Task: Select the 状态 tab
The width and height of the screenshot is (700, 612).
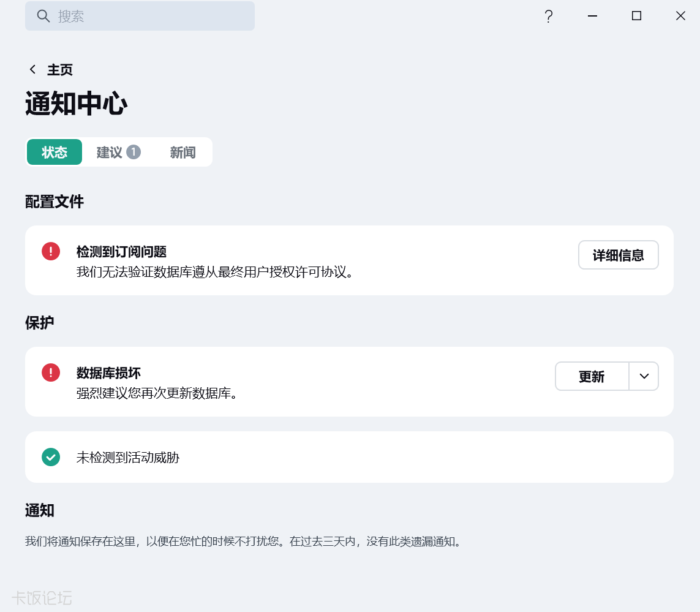Action: coord(54,152)
